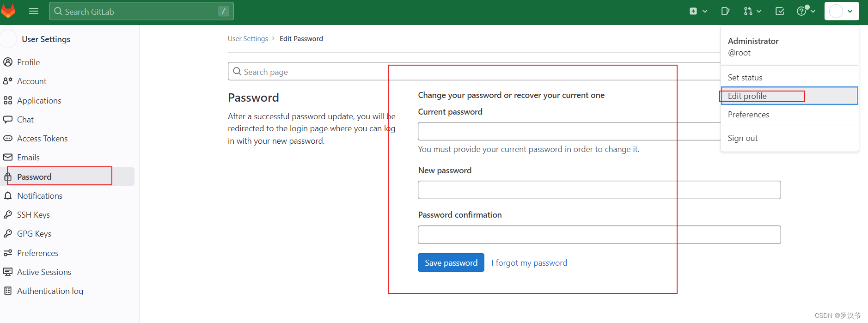868x323 pixels.
Task: Open Applications in sidebar
Action: coord(39,100)
